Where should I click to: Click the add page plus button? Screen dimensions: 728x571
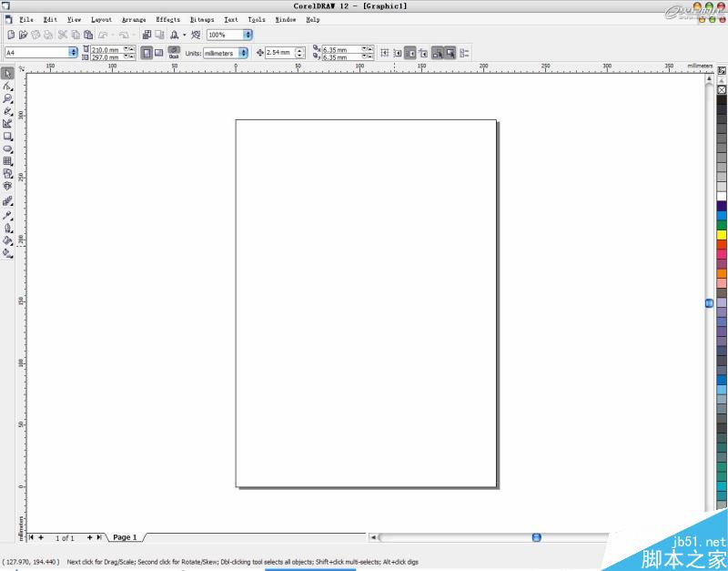coord(41,537)
